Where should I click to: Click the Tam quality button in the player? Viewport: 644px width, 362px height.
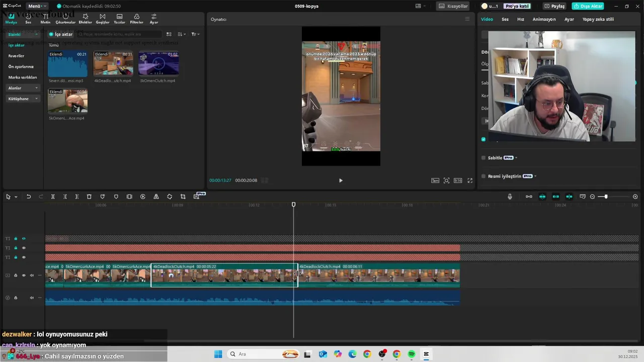tap(435, 180)
